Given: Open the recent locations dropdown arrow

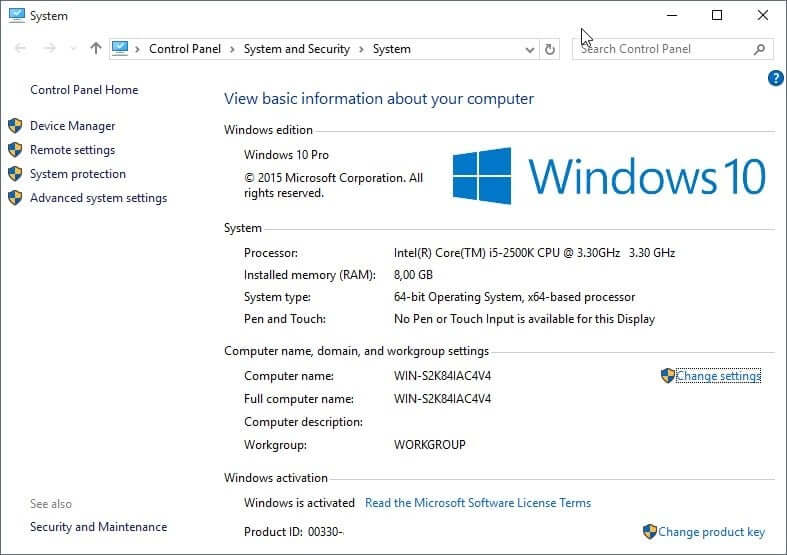Looking at the screenshot, I should [x=74, y=49].
